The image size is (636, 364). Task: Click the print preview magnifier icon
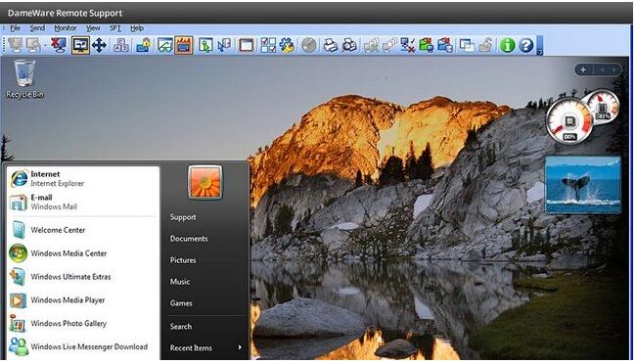tap(349, 45)
